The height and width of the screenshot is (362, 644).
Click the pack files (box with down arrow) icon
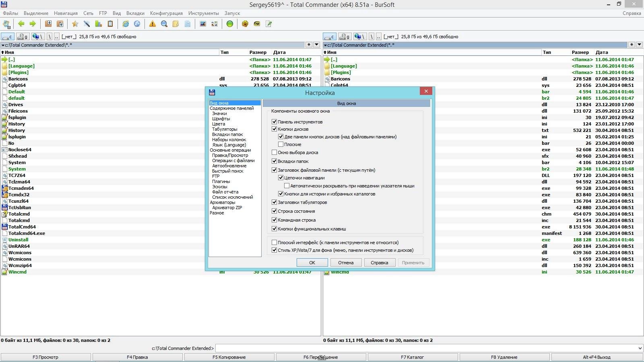(x=48, y=24)
